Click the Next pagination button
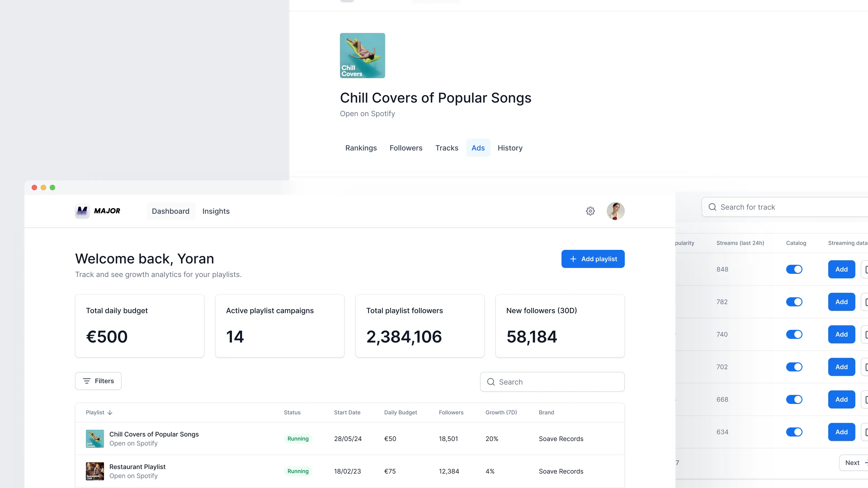 (854, 463)
